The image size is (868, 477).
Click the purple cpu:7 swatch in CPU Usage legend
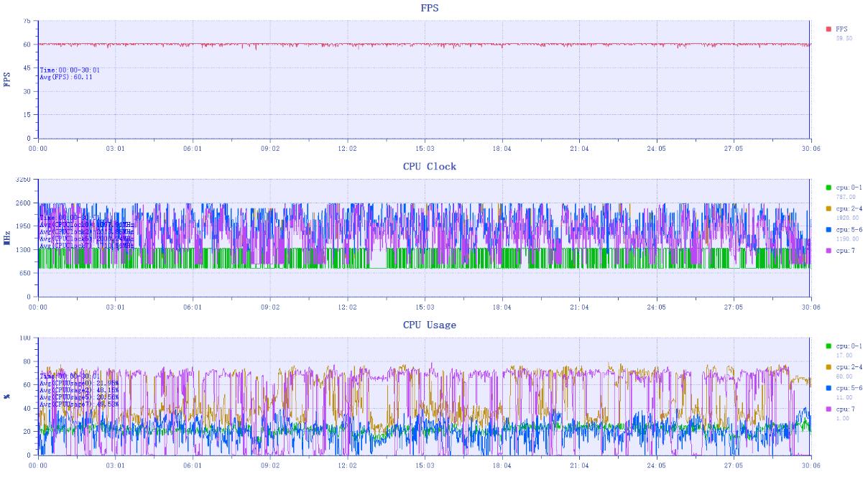pyautogui.click(x=828, y=409)
